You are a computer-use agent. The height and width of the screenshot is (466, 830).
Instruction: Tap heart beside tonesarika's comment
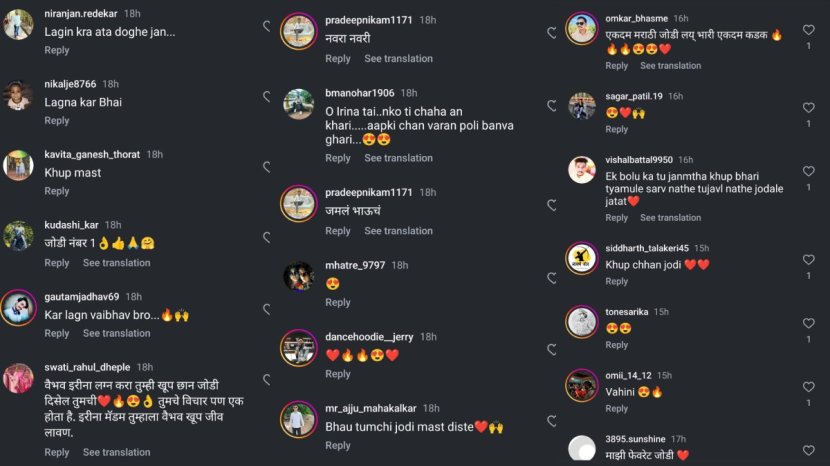[808, 323]
